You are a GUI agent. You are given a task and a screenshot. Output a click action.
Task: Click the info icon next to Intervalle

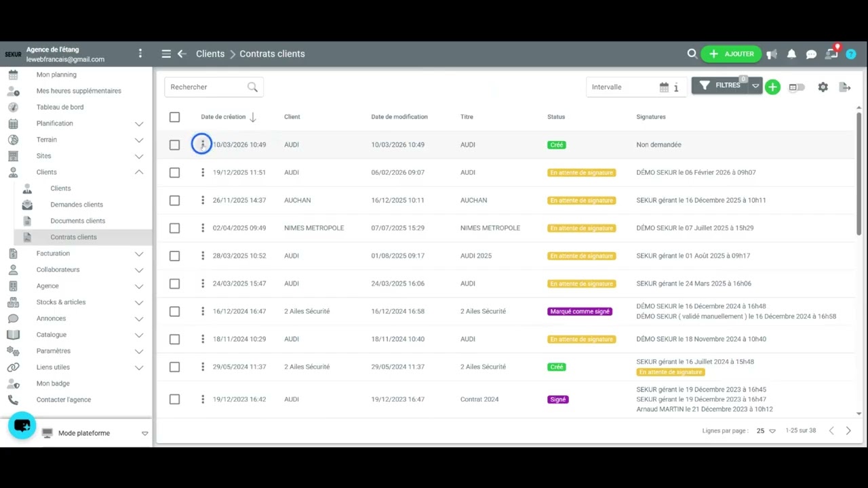(676, 87)
